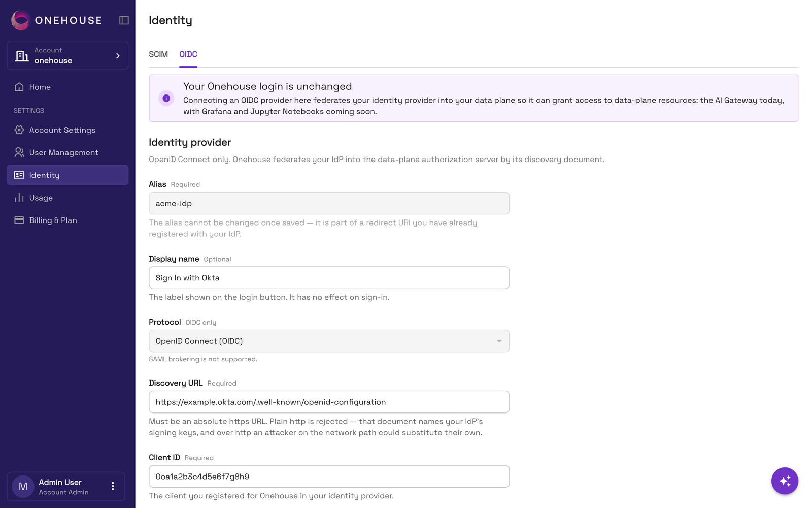Open the Admin User three-dot menu

[113, 486]
